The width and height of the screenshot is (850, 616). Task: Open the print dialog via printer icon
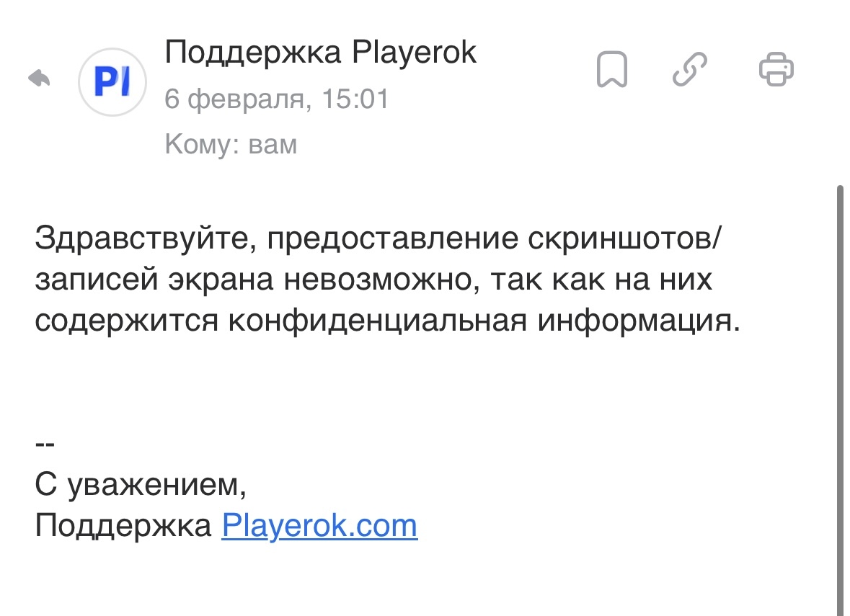775,70
